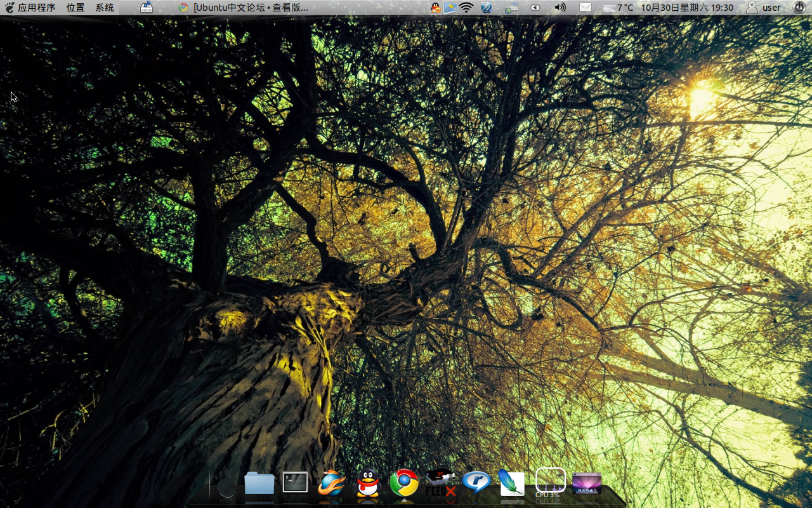812x508 pixels.
Task: Open the power shutdown menu
Action: tap(799, 8)
